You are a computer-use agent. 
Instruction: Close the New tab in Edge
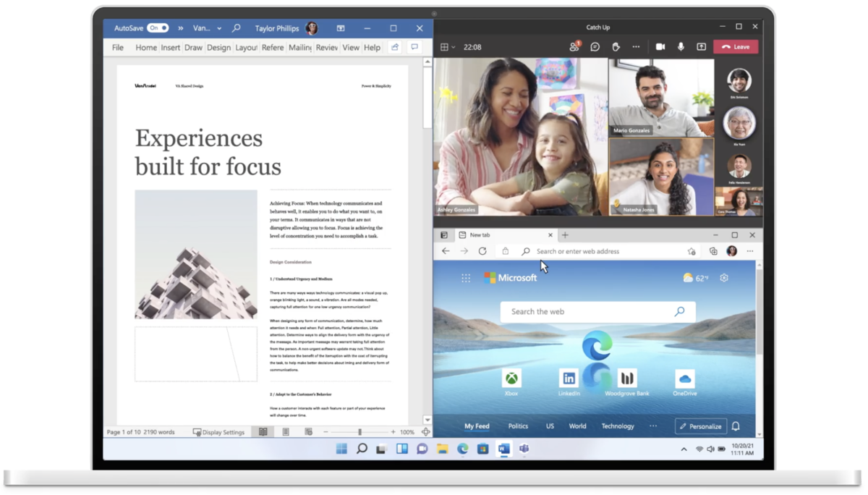click(550, 235)
